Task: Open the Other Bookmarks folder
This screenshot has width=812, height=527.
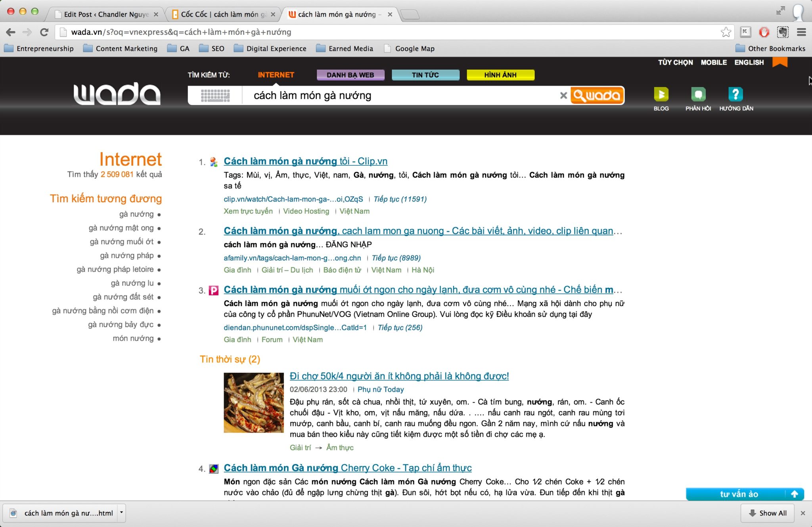Action: [770, 48]
